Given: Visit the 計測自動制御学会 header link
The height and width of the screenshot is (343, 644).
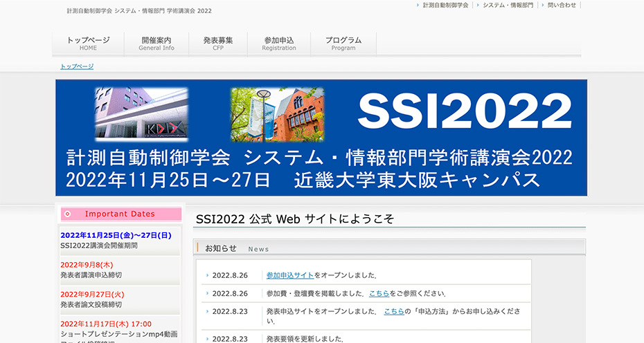Looking at the screenshot, I should point(446,6).
